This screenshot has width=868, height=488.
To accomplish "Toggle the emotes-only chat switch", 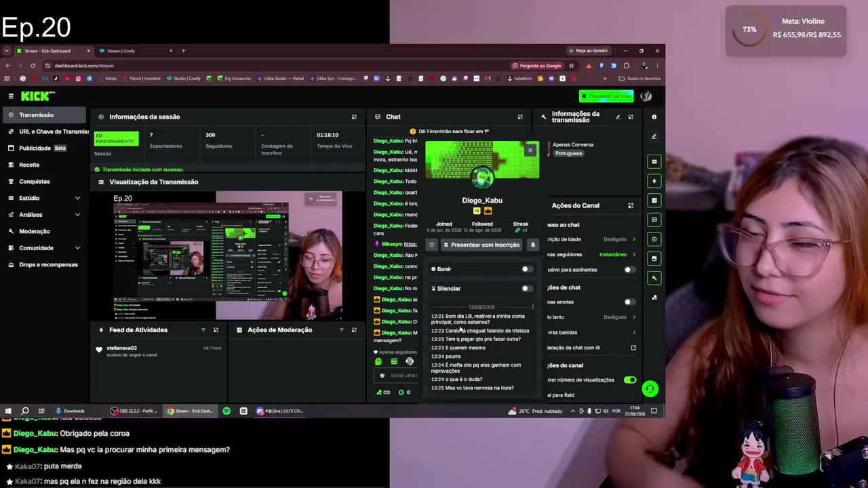I will [x=629, y=302].
